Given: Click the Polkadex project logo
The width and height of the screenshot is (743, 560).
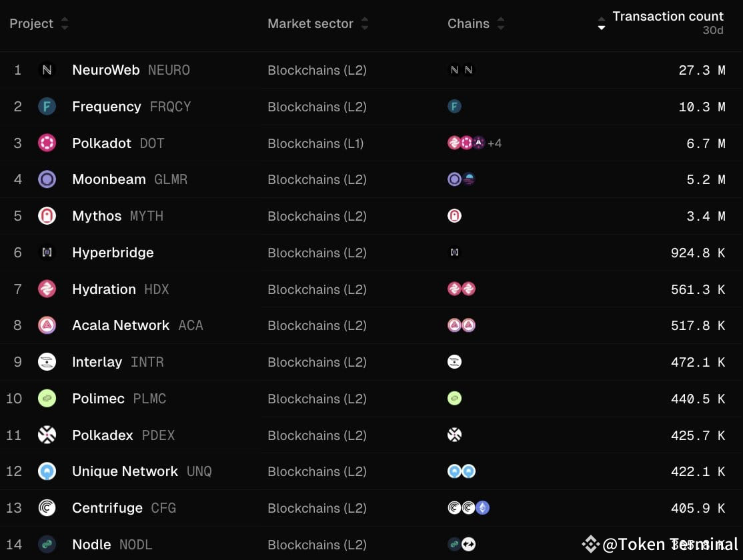Looking at the screenshot, I should pos(47,435).
